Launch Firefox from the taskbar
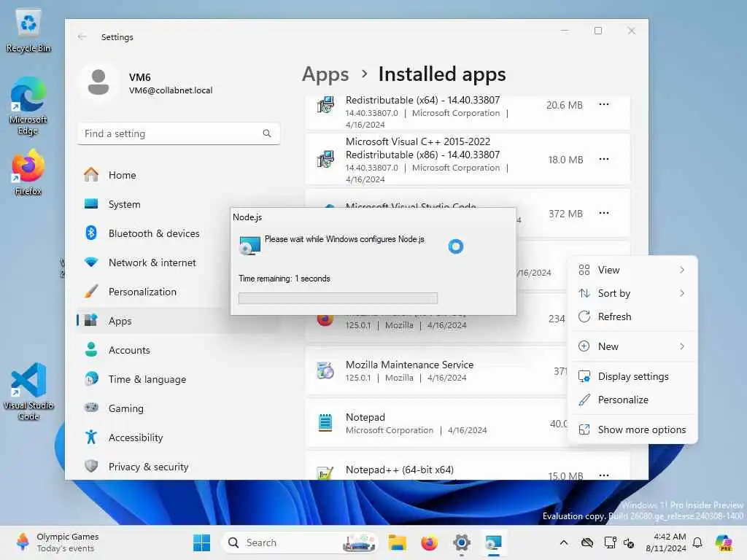The image size is (747, 560). pos(429,542)
